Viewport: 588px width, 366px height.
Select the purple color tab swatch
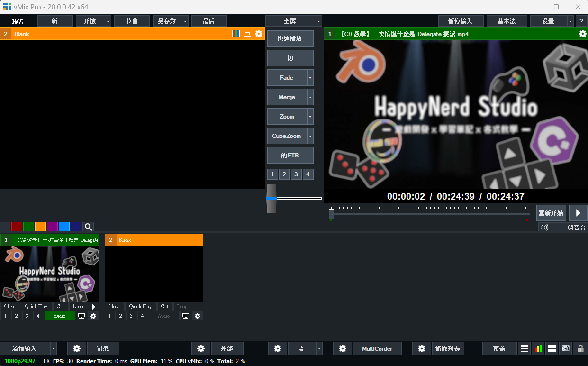[53, 227]
